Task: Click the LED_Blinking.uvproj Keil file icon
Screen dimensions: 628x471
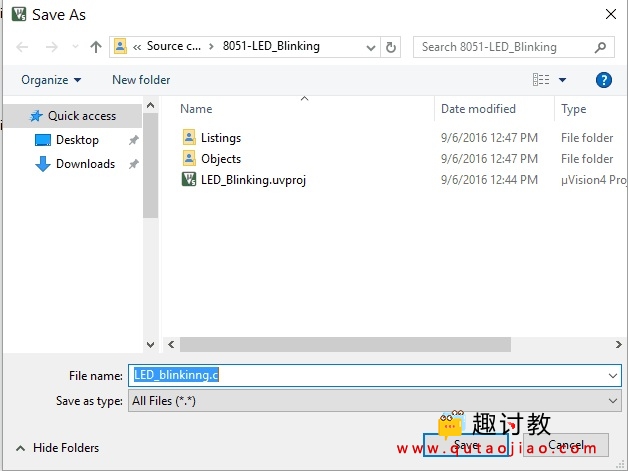Action: click(x=189, y=179)
